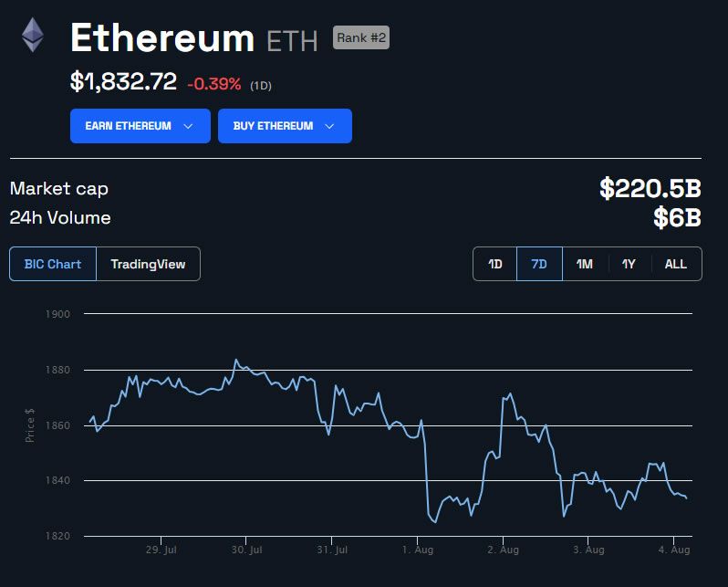Select the ALL time range
The width and height of the screenshot is (728, 587).
(x=675, y=264)
